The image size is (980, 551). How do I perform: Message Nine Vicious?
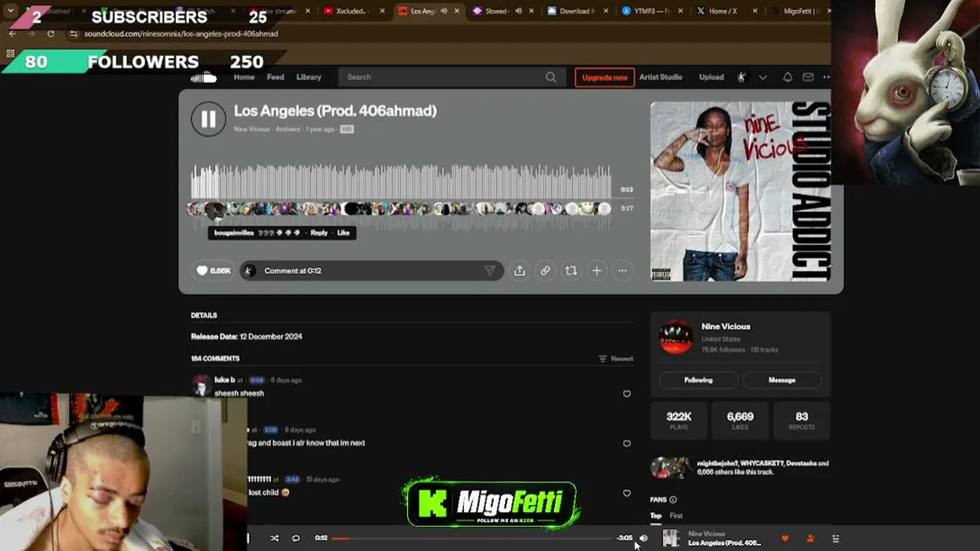(x=782, y=380)
